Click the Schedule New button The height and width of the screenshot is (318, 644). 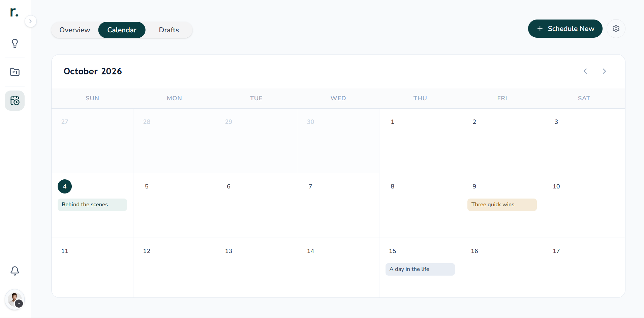point(565,29)
